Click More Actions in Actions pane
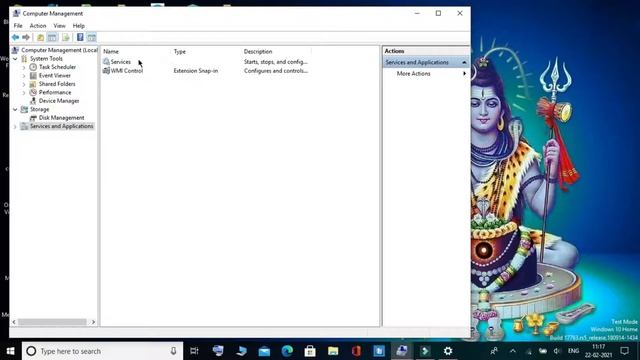 pos(413,73)
